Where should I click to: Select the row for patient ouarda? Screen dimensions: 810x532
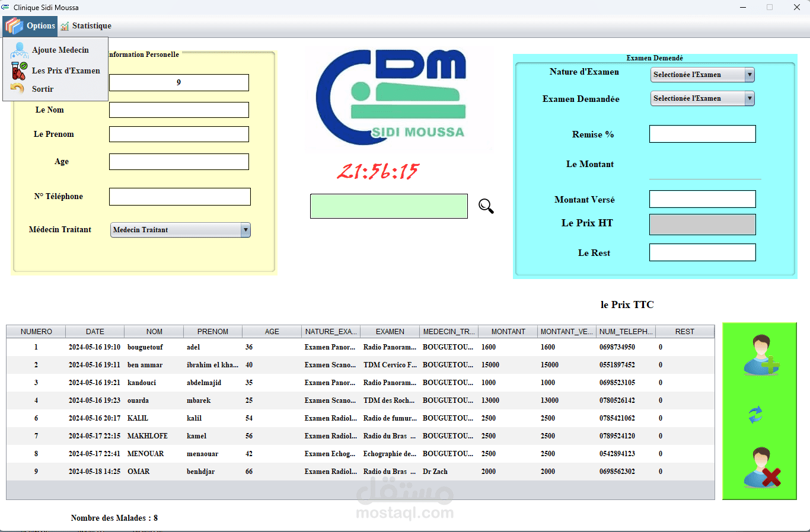pos(361,400)
